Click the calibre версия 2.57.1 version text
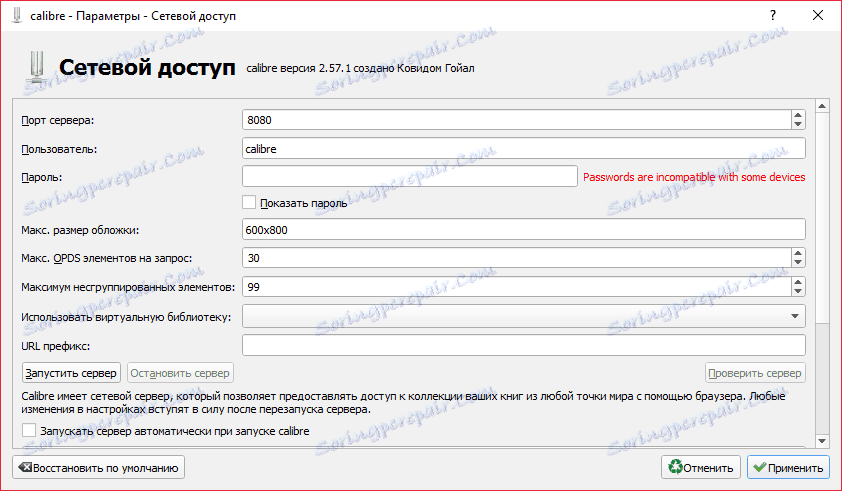The width and height of the screenshot is (842, 491). point(360,68)
